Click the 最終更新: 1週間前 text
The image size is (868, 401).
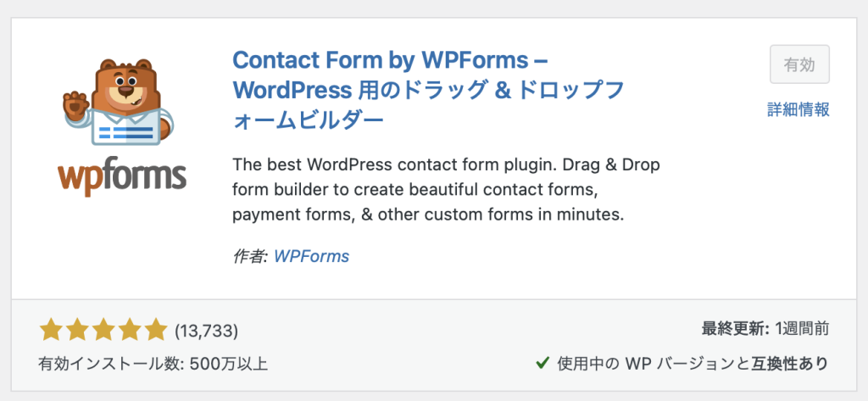(765, 330)
